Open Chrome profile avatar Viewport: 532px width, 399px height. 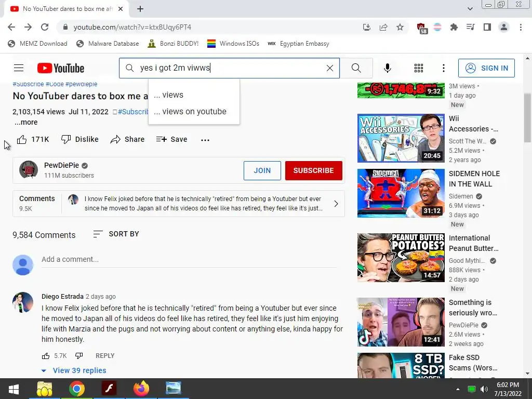coord(504,27)
